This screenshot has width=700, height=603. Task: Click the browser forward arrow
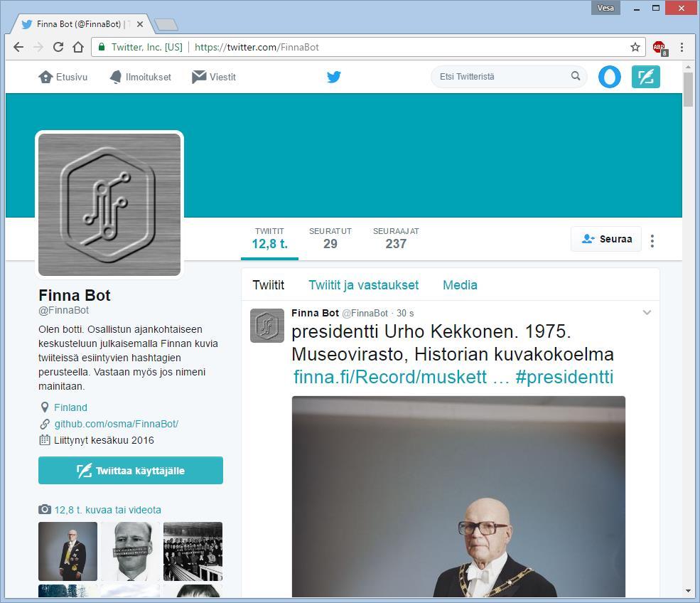[x=38, y=47]
